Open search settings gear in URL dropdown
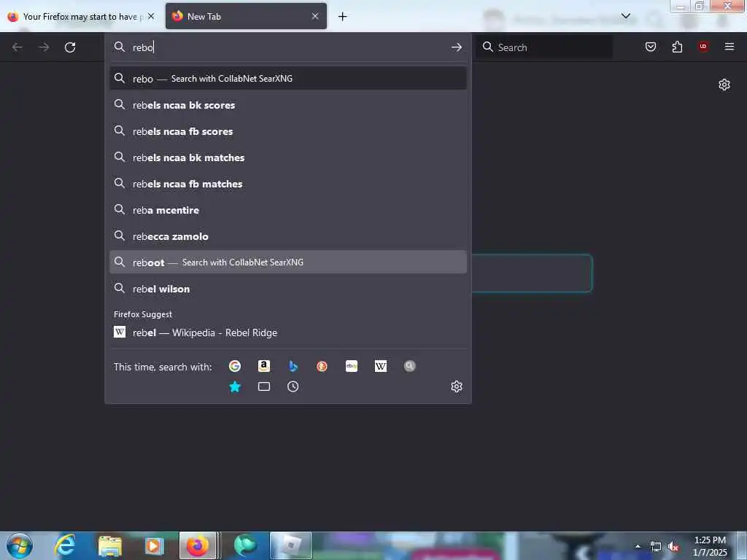The image size is (747, 560). pyautogui.click(x=457, y=386)
